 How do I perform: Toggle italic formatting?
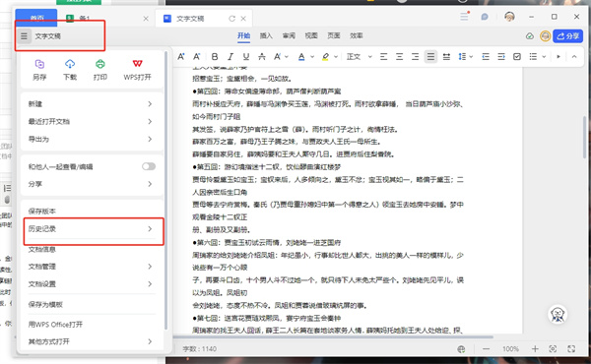pyautogui.click(x=230, y=56)
